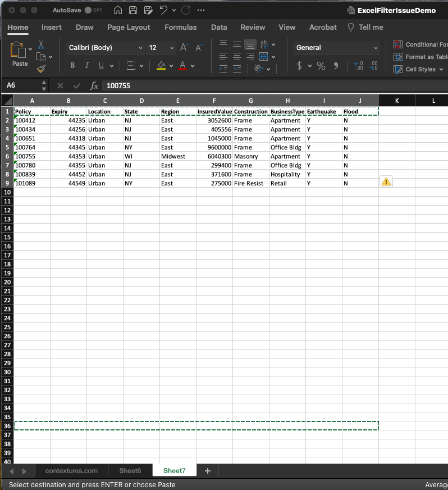Viewport: 448px width, 490px height.
Task: Switch to the Insert ribbon tab
Action: [52, 27]
